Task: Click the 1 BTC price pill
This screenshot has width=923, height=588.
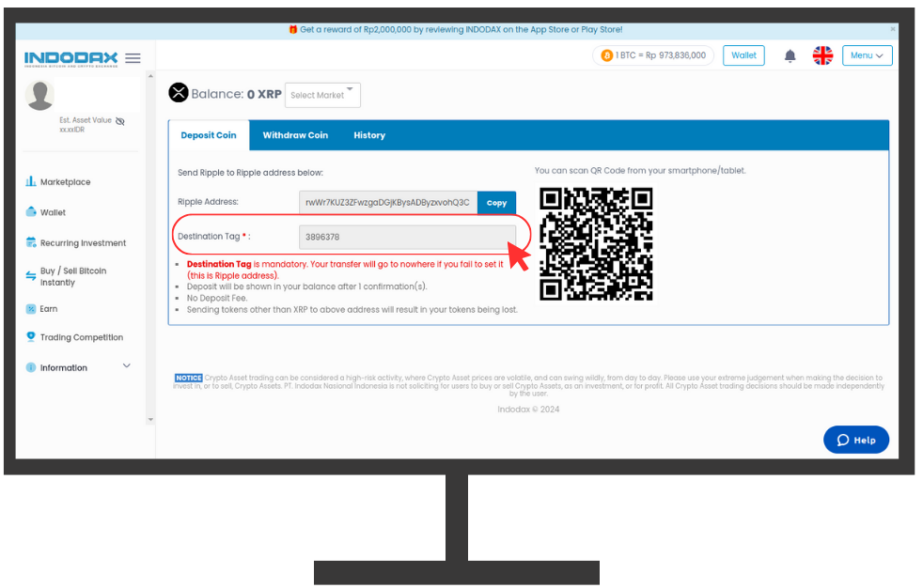Action: 653,55
